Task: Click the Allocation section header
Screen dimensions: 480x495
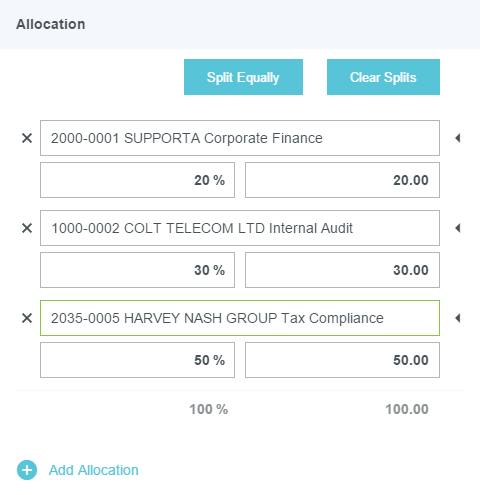Action: 51,24
